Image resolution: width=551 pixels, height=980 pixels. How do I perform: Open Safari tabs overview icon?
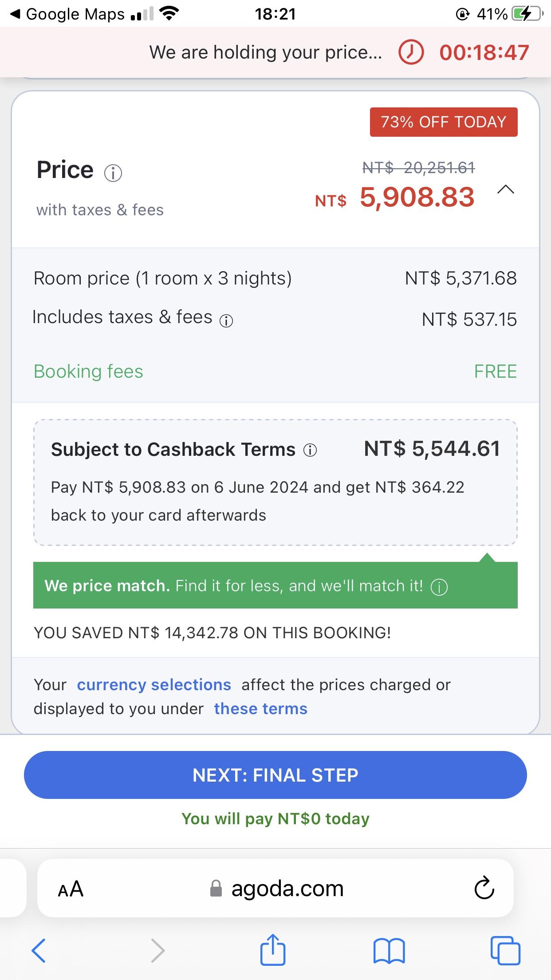pyautogui.click(x=505, y=950)
